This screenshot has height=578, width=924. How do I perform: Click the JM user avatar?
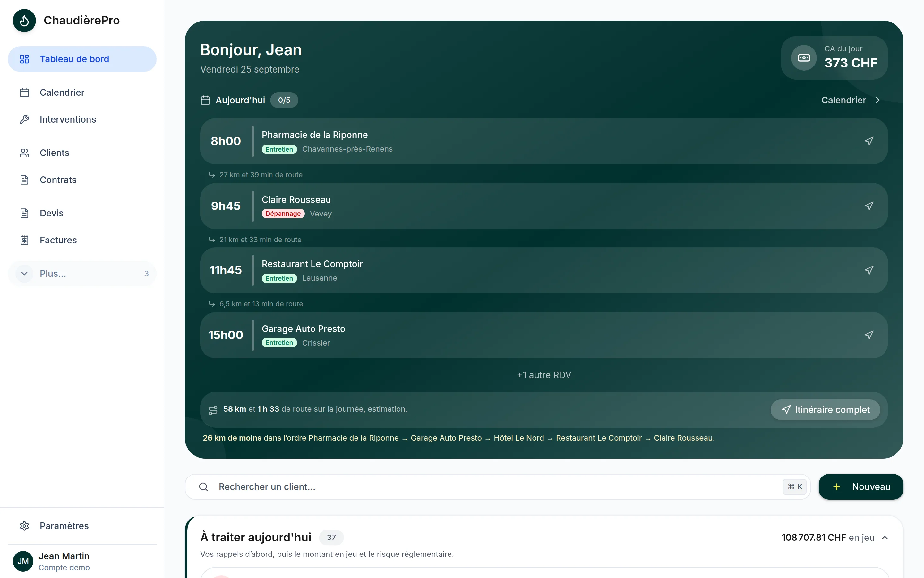(x=23, y=561)
